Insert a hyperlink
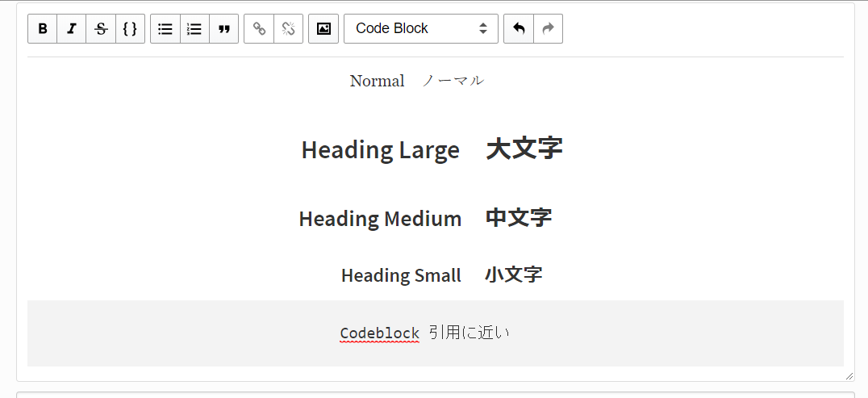This screenshot has width=868, height=398. coord(258,29)
